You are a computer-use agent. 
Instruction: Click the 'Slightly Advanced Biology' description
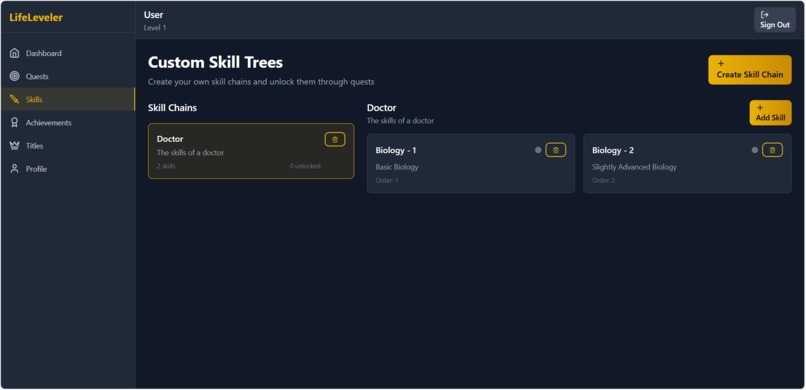pyautogui.click(x=634, y=167)
